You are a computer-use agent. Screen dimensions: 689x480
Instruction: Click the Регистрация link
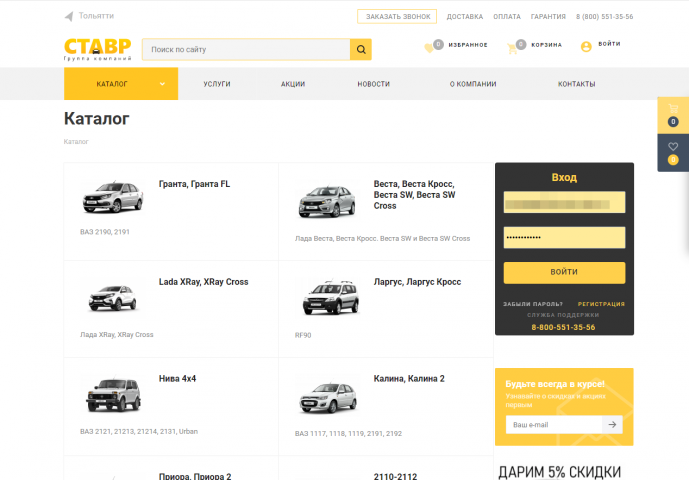point(601,304)
